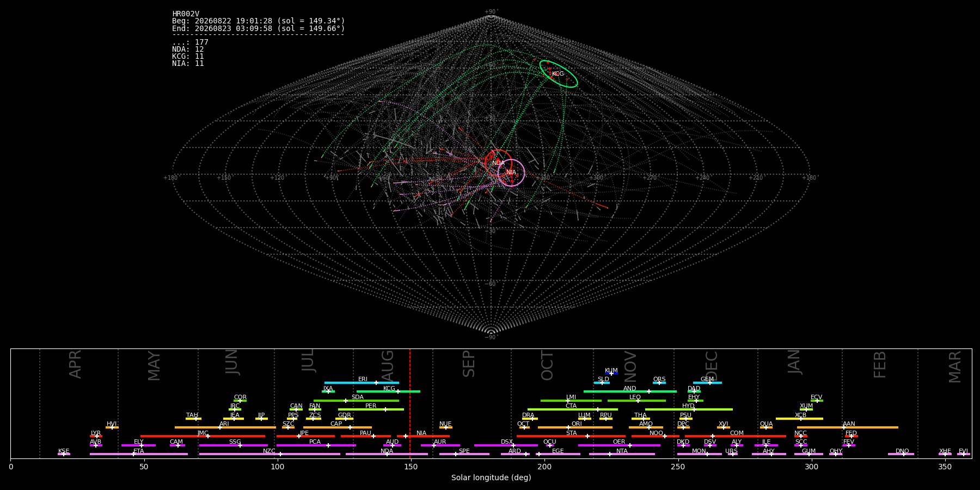
Task: Select the LEO shower bar
Action: pos(636,401)
